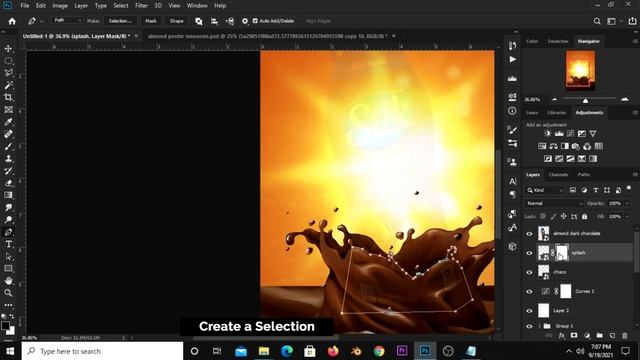Expand the Group 3 folder
Screen dimensions: 640x360
point(540,326)
